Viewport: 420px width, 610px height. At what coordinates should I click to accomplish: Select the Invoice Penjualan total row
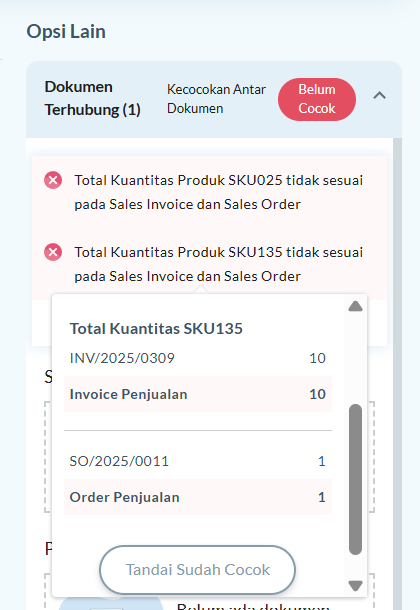click(198, 394)
